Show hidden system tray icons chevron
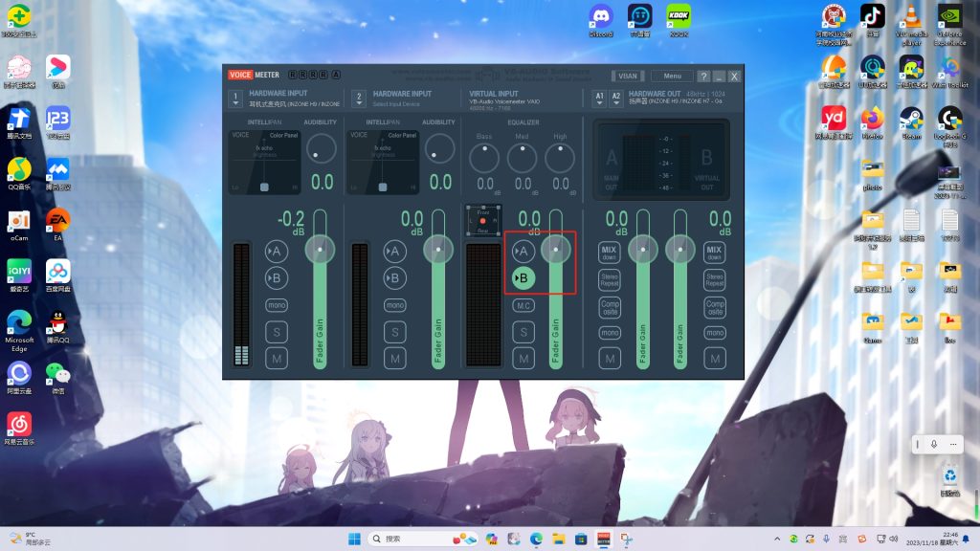 coord(777,539)
